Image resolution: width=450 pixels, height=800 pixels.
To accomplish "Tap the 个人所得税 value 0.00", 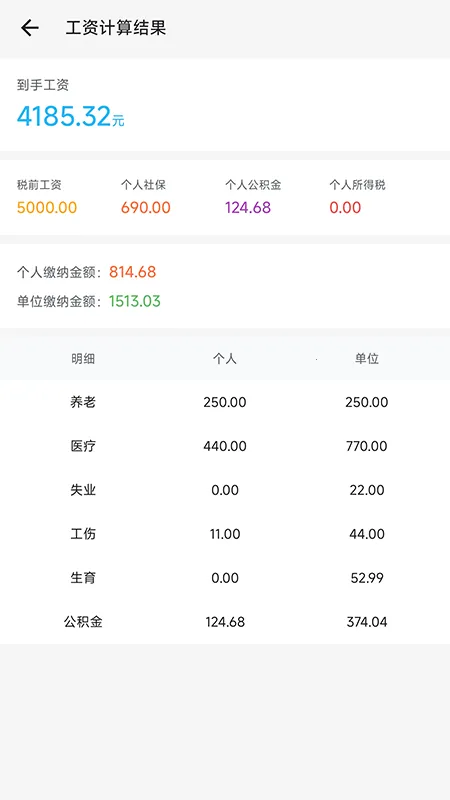I will 345,208.
